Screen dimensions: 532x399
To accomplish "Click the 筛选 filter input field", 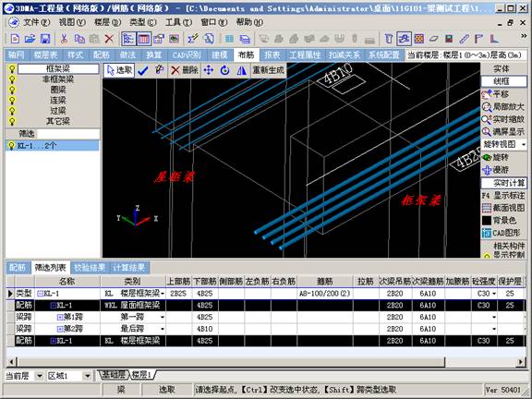I will click(x=68, y=134).
